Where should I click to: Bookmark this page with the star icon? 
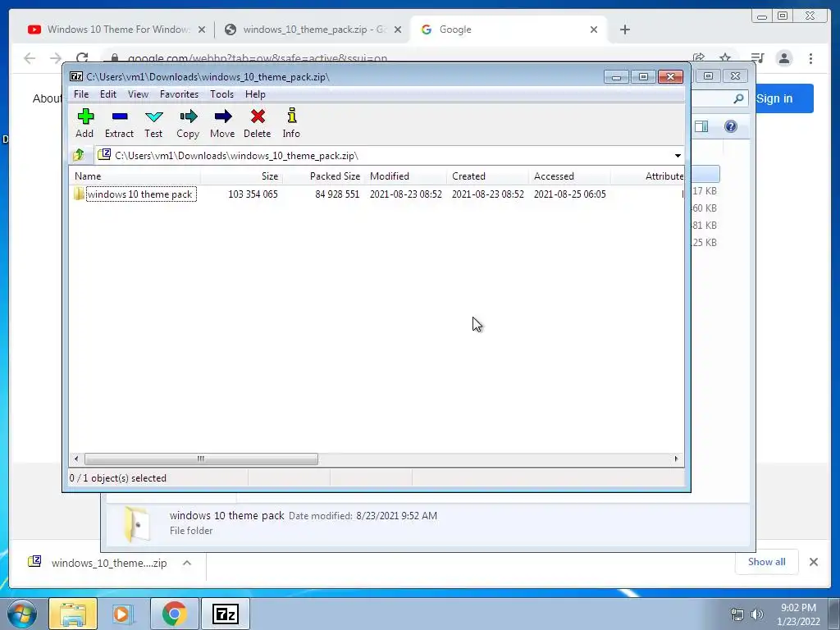pyautogui.click(x=725, y=58)
